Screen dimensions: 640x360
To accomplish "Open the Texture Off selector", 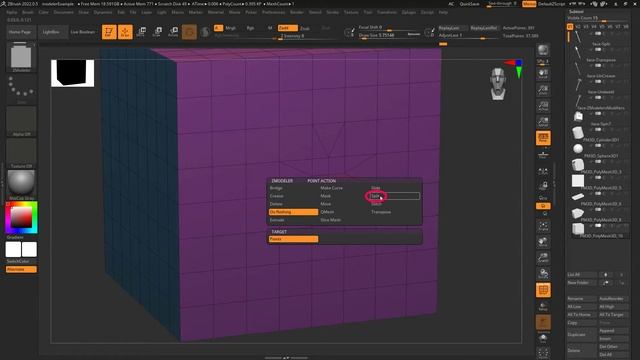I will coord(21,153).
